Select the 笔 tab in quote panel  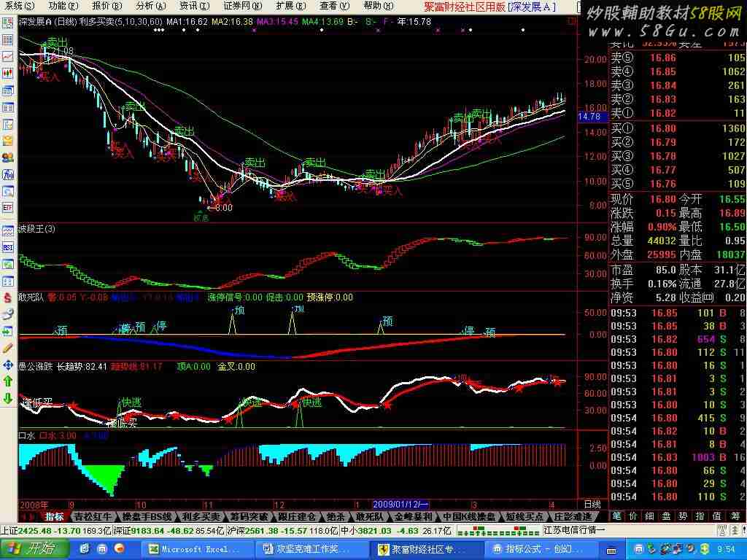point(617,517)
